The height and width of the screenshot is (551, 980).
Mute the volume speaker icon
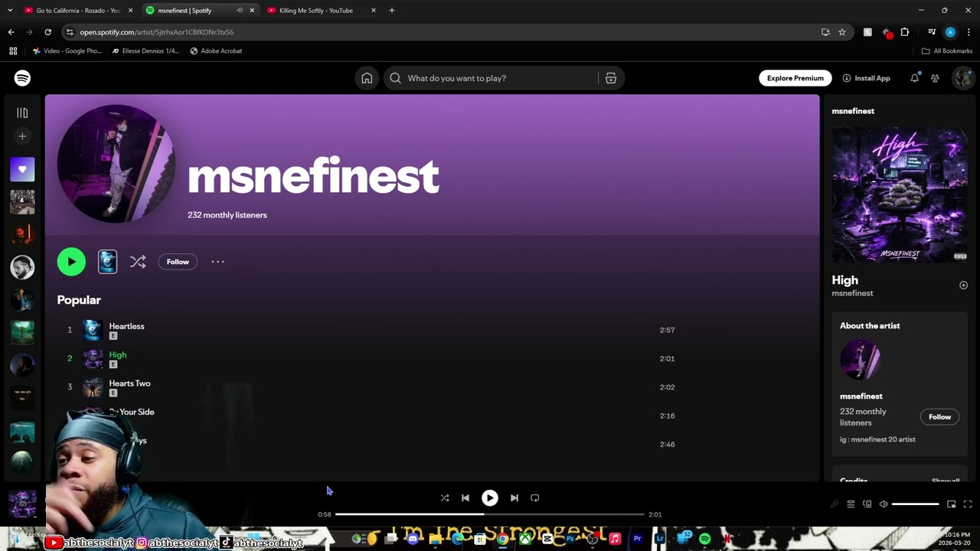coord(884,504)
